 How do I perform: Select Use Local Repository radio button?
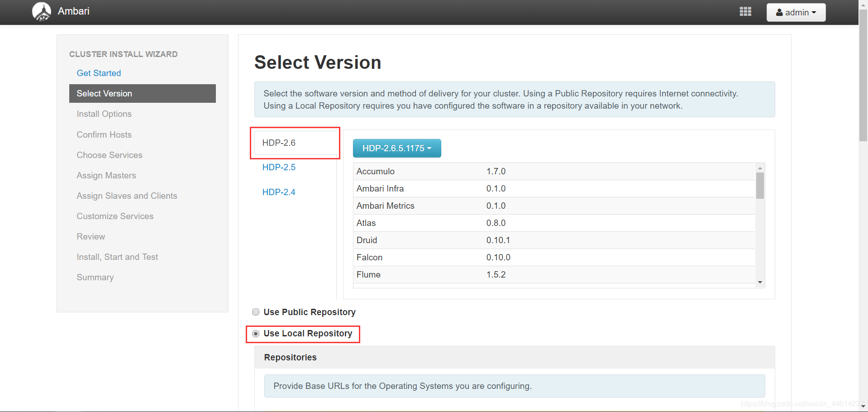pos(256,334)
